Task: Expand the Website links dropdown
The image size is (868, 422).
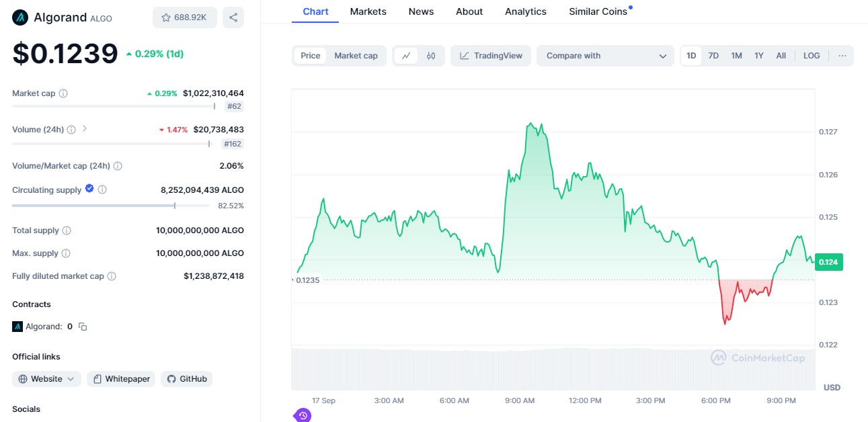Action: [46, 379]
